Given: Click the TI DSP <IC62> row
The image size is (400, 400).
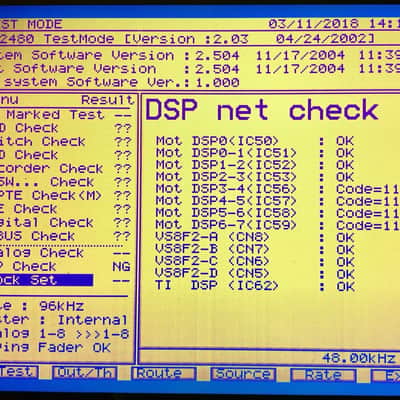Looking at the screenshot, I should tap(255, 286).
